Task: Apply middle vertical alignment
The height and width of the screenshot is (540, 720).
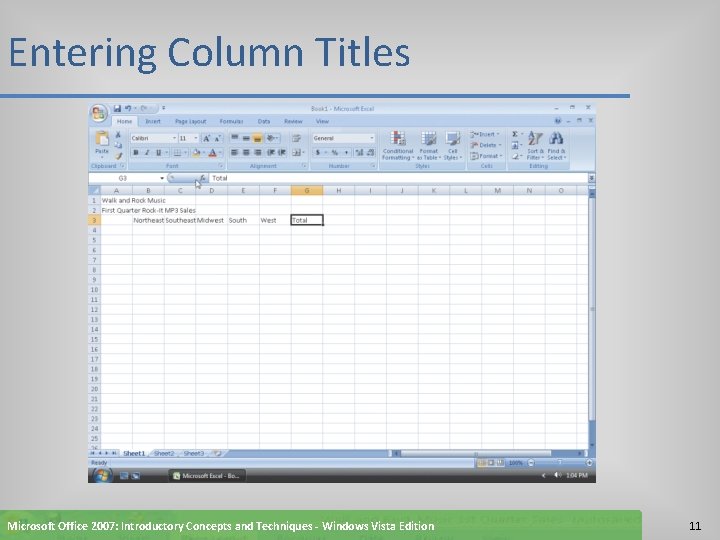Action: (x=246, y=138)
